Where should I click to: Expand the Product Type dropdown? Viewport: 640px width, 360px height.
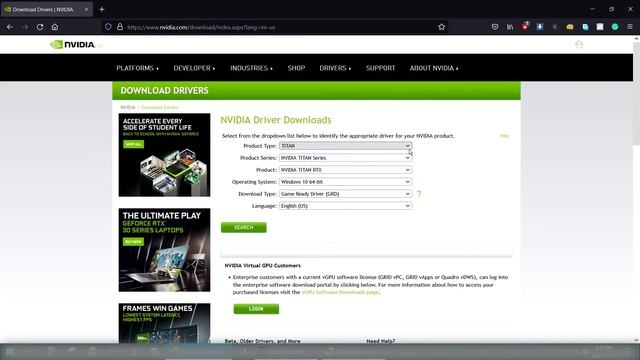click(345, 146)
